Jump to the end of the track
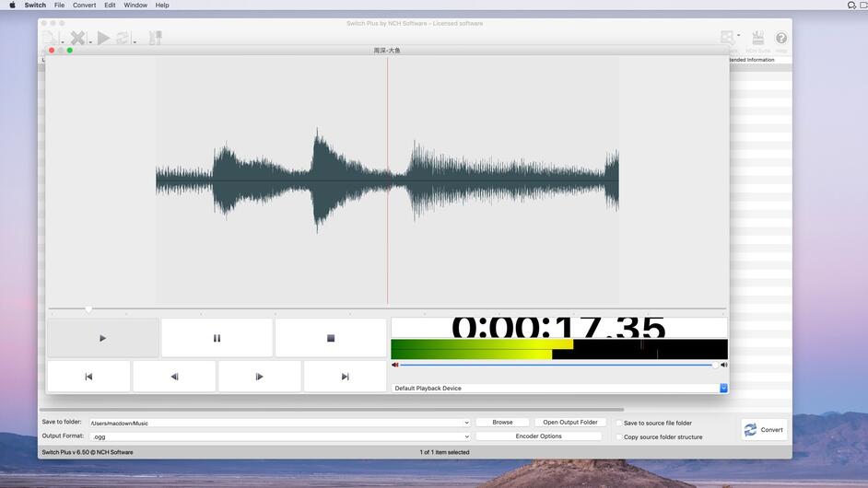The width and height of the screenshot is (868, 488). coord(345,377)
